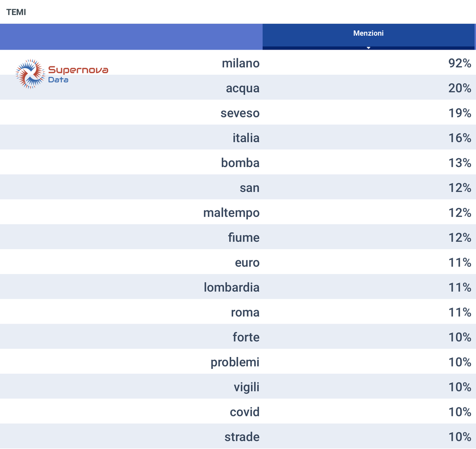Click the 12% value for maltempo
The height and width of the screenshot is (449, 476).
point(460,213)
